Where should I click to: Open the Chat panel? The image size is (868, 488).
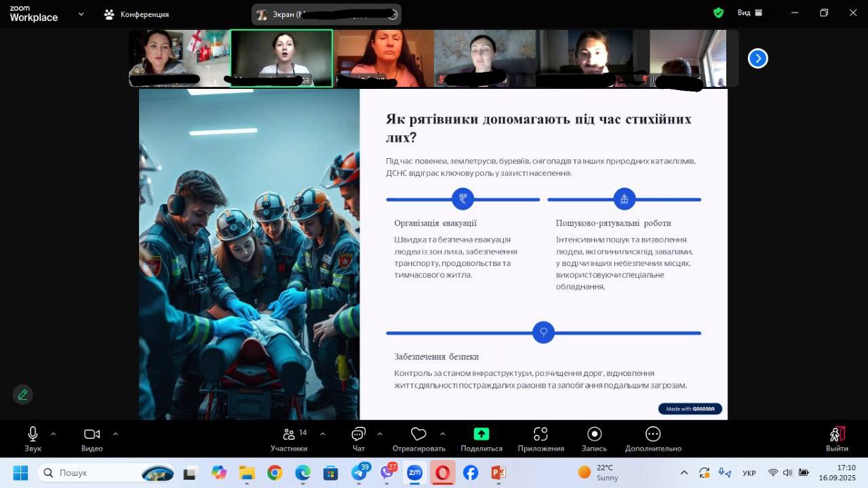coord(359,434)
